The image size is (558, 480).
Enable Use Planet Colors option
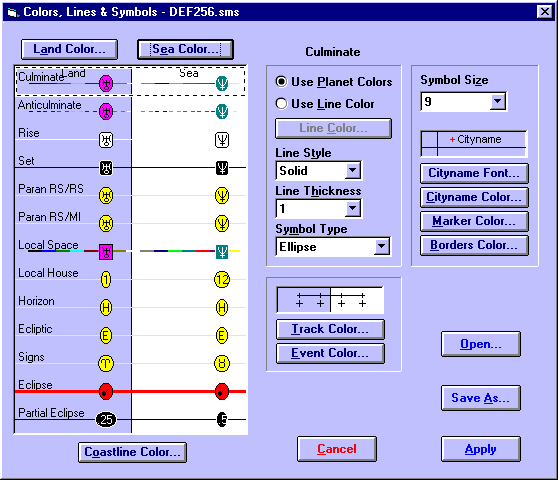coord(281,82)
